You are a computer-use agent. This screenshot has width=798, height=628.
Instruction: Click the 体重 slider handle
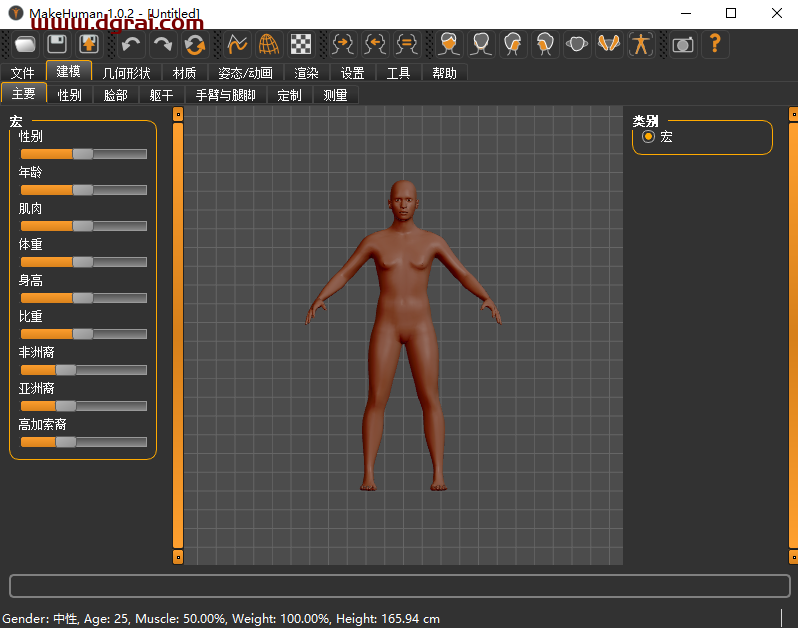[x=83, y=262]
